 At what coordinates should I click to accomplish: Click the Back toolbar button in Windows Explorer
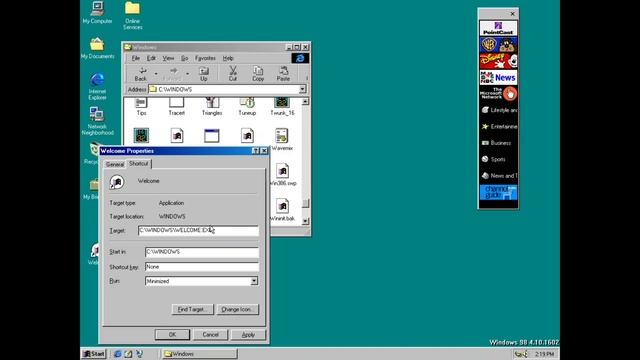point(141,74)
